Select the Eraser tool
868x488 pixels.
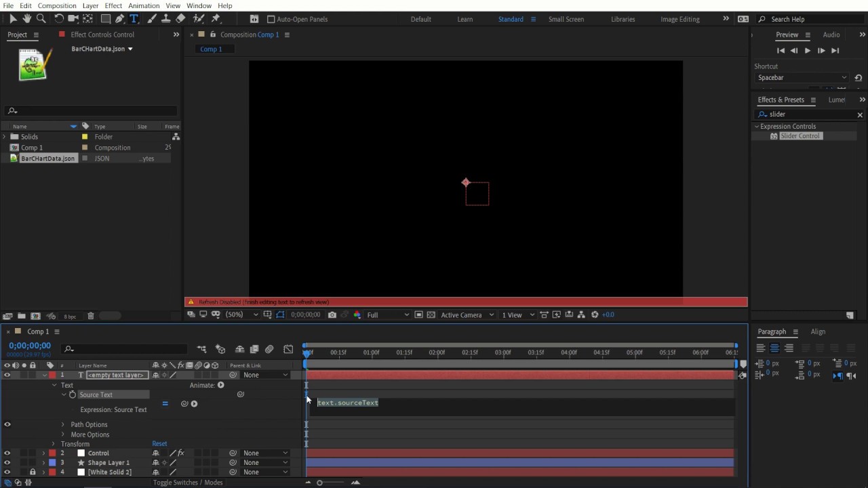pyautogui.click(x=180, y=19)
